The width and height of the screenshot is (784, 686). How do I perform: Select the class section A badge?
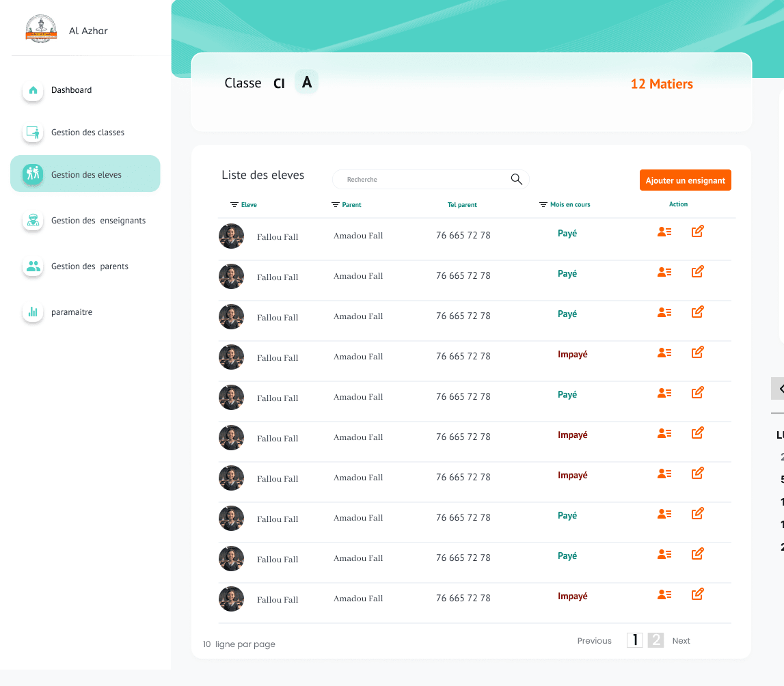click(306, 83)
